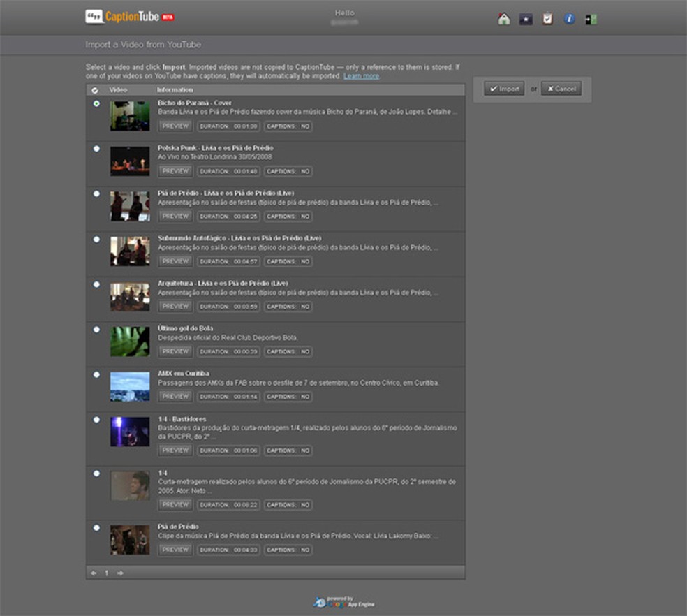The image size is (687, 616).
Task: Preview the 1/4 - Bastidores video
Action: click(175, 450)
